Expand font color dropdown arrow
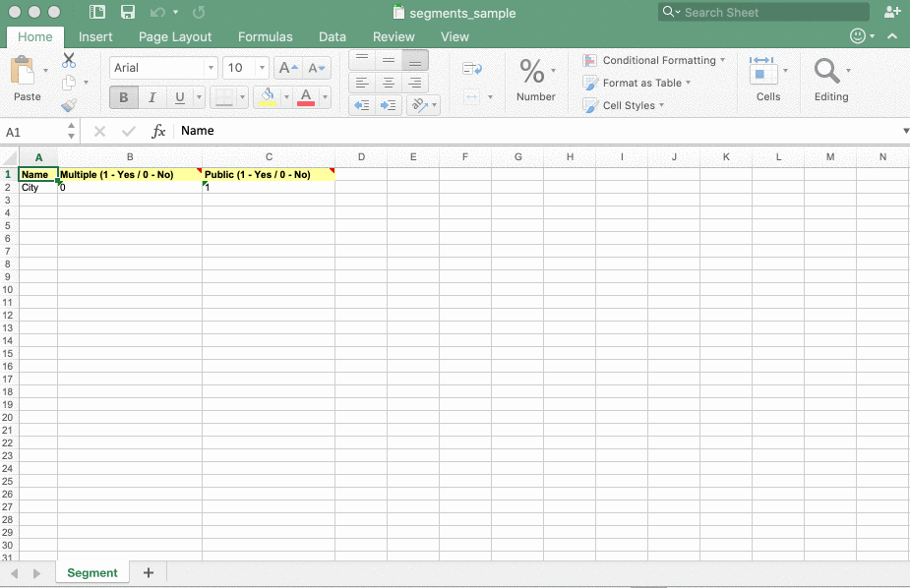910x588 pixels. (x=325, y=97)
